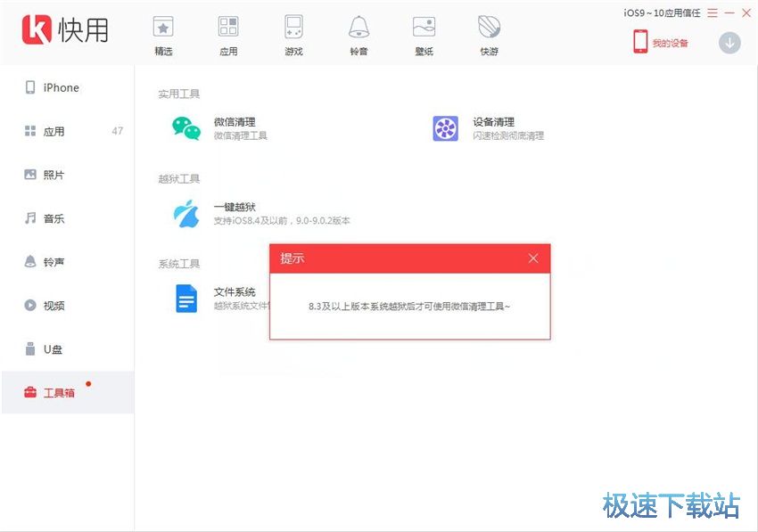This screenshot has width=758, height=532.
Task: Open 一键越狱 title text
Action: coord(235,207)
